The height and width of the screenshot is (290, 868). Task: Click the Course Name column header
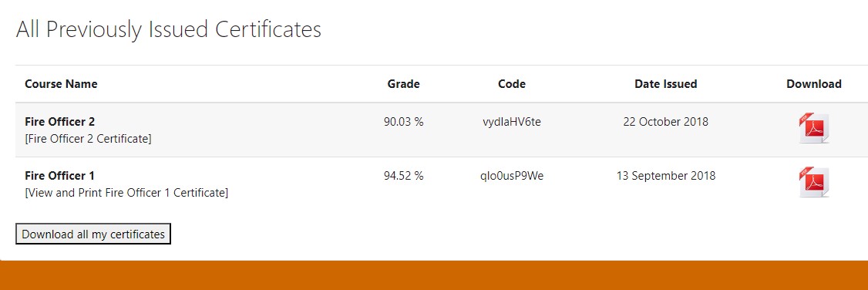click(61, 84)
